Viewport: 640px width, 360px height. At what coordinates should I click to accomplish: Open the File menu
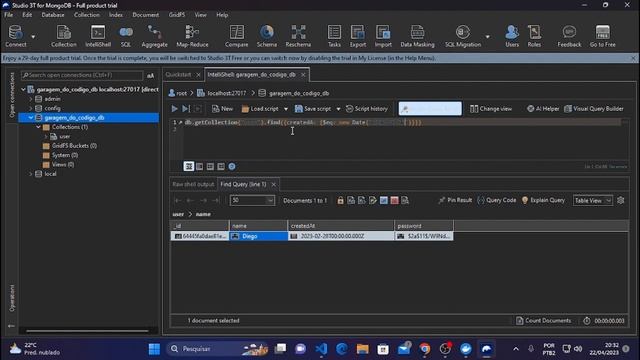[9, 15]
